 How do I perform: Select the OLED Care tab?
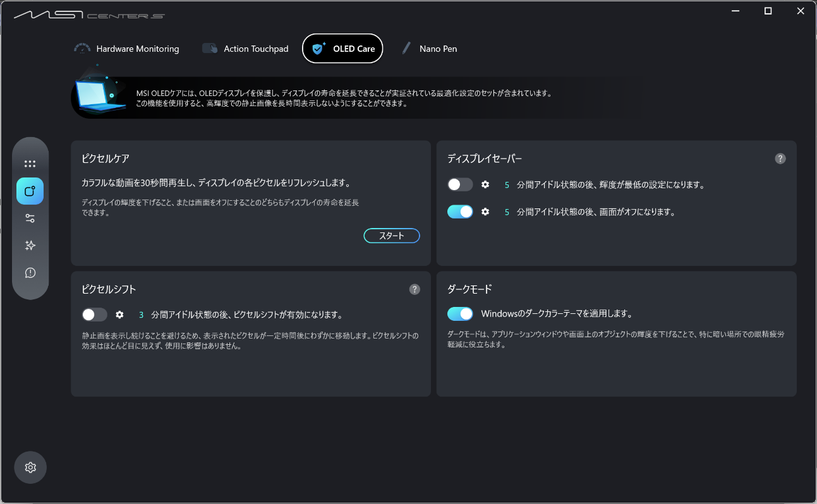[343, 49]
